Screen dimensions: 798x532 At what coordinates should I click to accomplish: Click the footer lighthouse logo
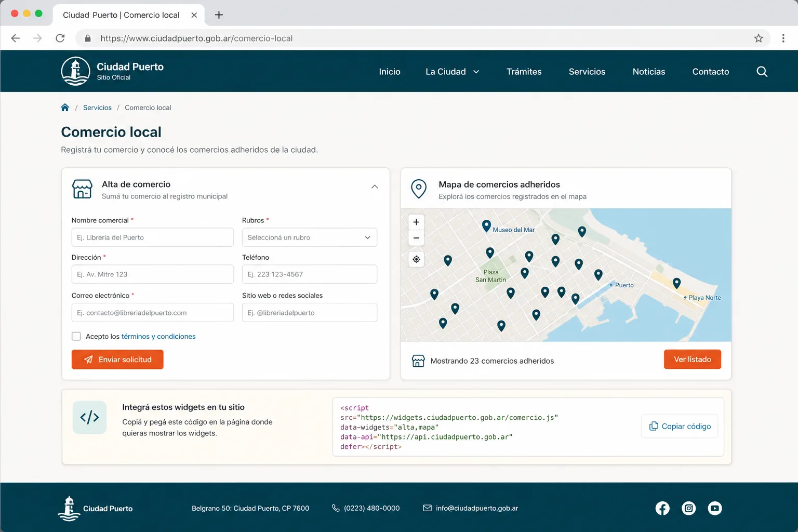[x=69, y=508]
